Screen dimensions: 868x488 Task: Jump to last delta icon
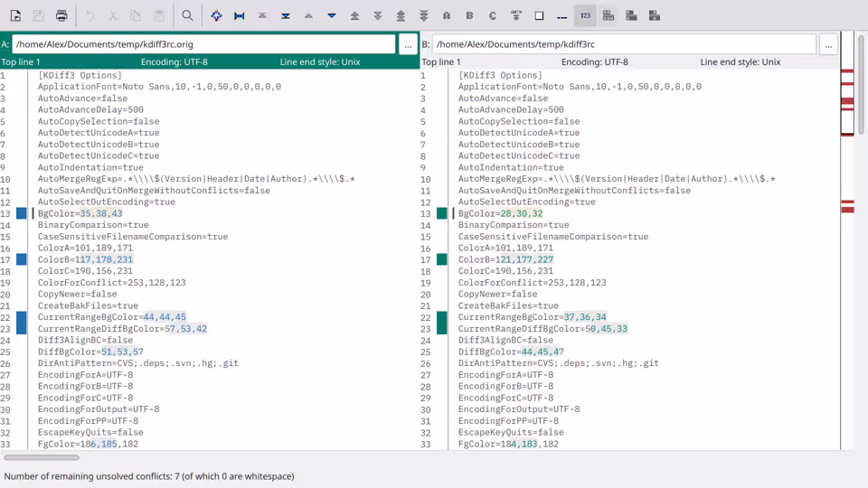click(286, 16)
